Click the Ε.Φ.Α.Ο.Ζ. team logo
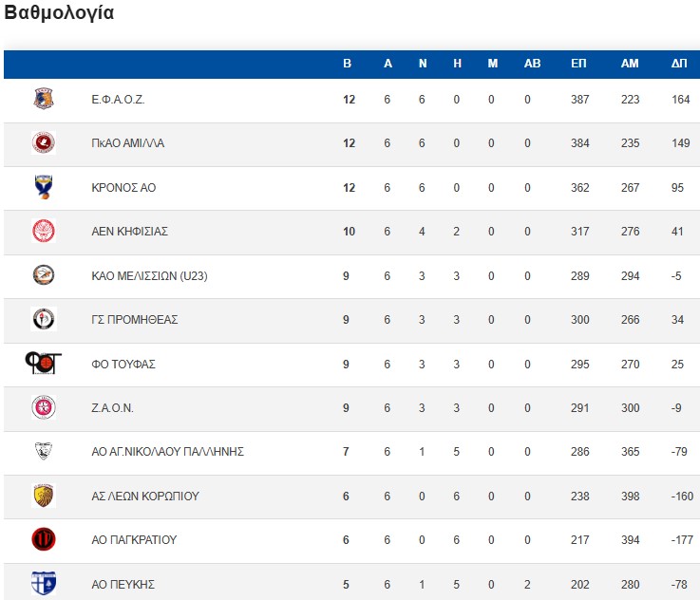 pos(44,100)
